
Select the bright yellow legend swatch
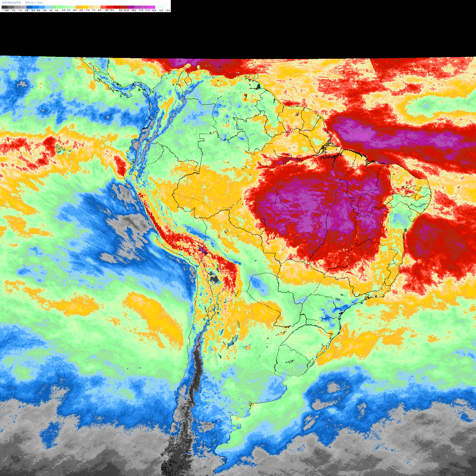coord(85,7)
